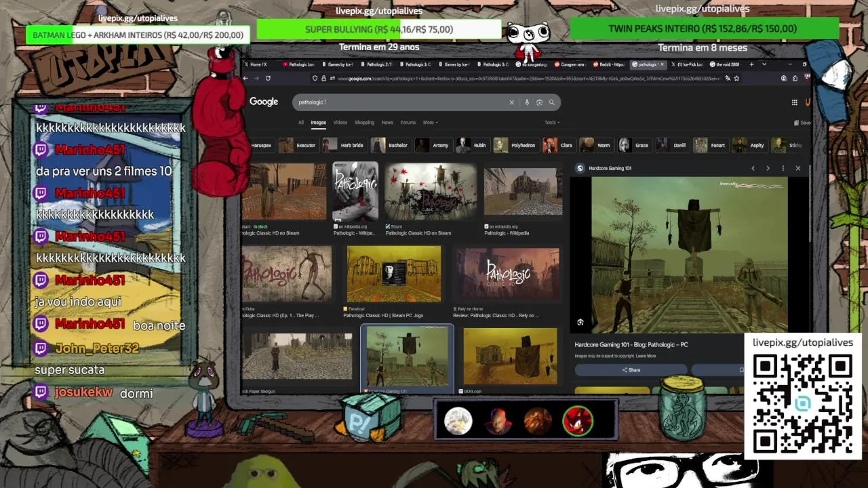The height and width of the screenshot is (488, 868).
Task: Open the Pathologic Wikipedia cover art thumbnail
Action: tap(355, 191)
